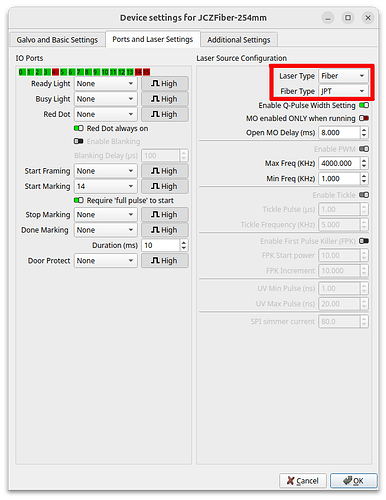Click the Open MO Delay value field
Screen dimensions: 386x500
(339, 133)
